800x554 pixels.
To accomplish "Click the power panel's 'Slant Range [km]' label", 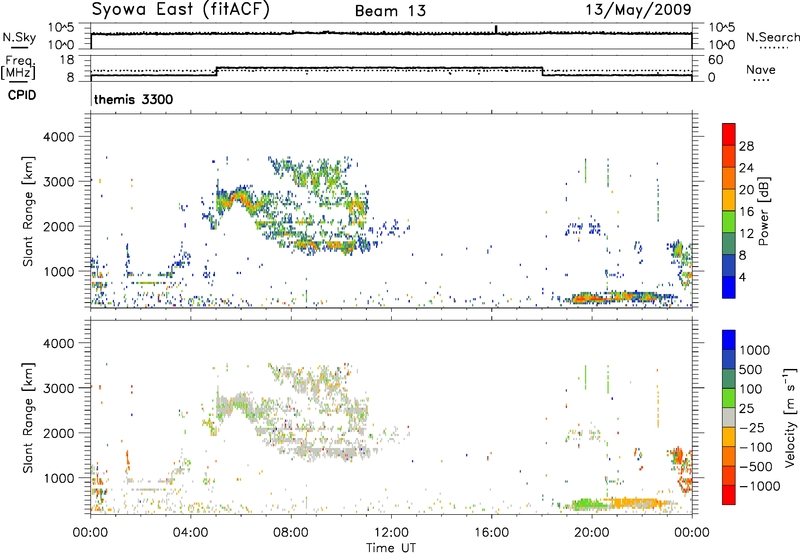I will [28, 211].
